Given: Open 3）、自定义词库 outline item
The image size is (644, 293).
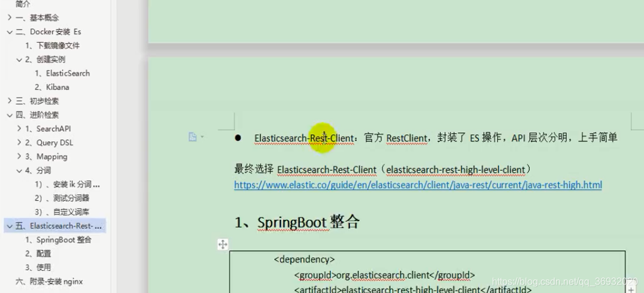Looking at the screenshot, I should (x=62, y=212).
